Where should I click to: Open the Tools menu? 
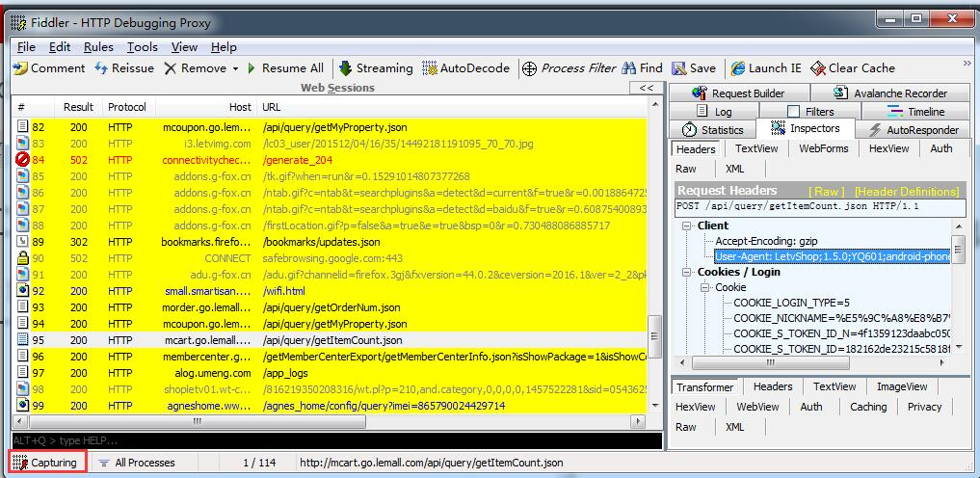tap(143, 47)
